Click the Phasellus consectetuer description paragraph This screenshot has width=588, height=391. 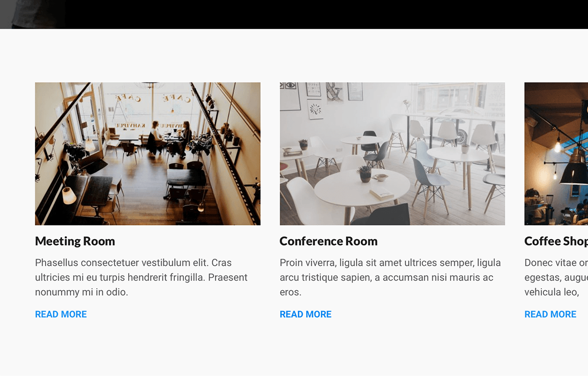[x=141, y=277]
